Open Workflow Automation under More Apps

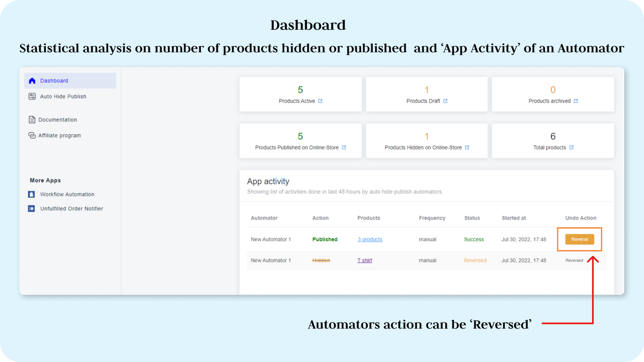click(67, 195)
